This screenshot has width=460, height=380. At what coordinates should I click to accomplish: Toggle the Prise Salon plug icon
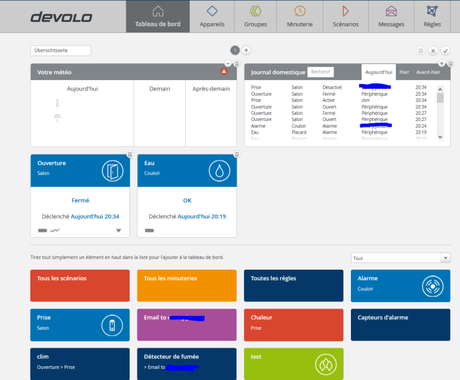coord(112,325)
